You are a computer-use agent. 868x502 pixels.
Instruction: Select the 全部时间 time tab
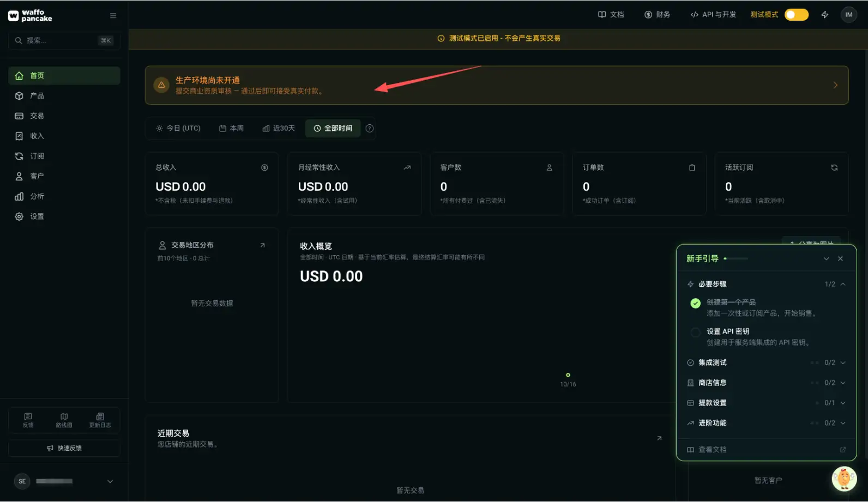[x=333, y=128]
